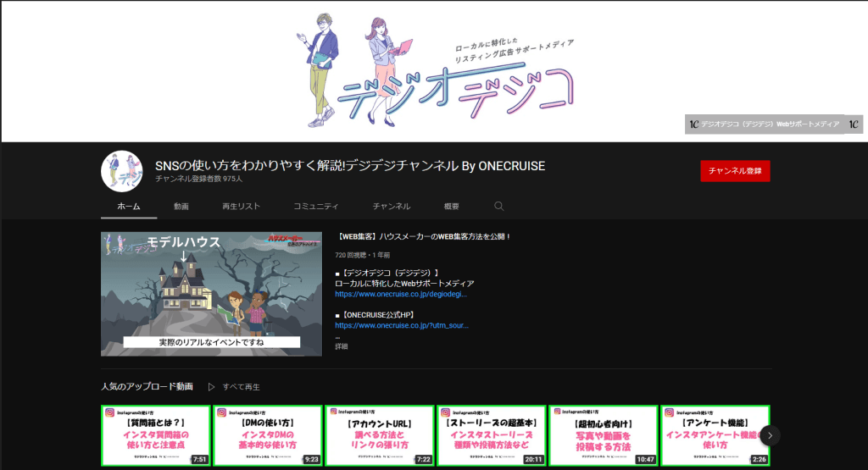
Task: Open the channel search magnifier icon
Action: click(498, 207)
